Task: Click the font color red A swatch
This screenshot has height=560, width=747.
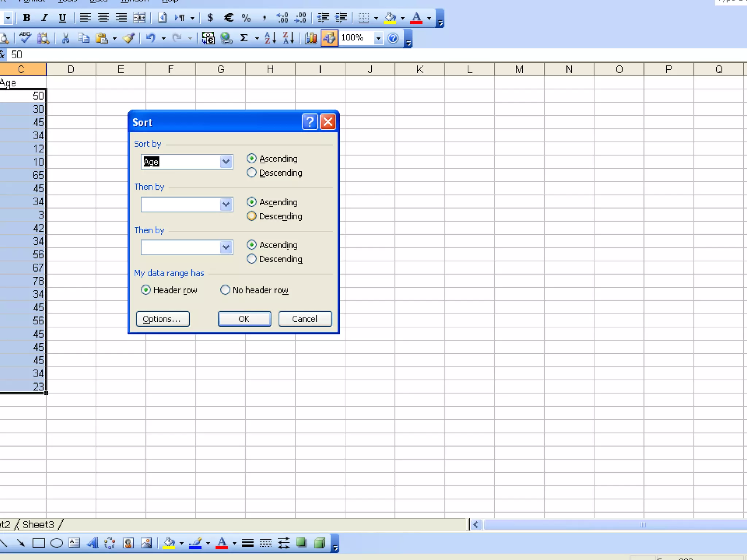Action: click(x=416, y=17)
